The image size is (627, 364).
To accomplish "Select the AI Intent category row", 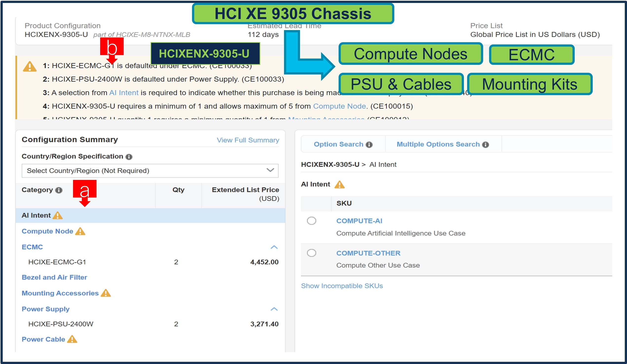I will 150,215.
